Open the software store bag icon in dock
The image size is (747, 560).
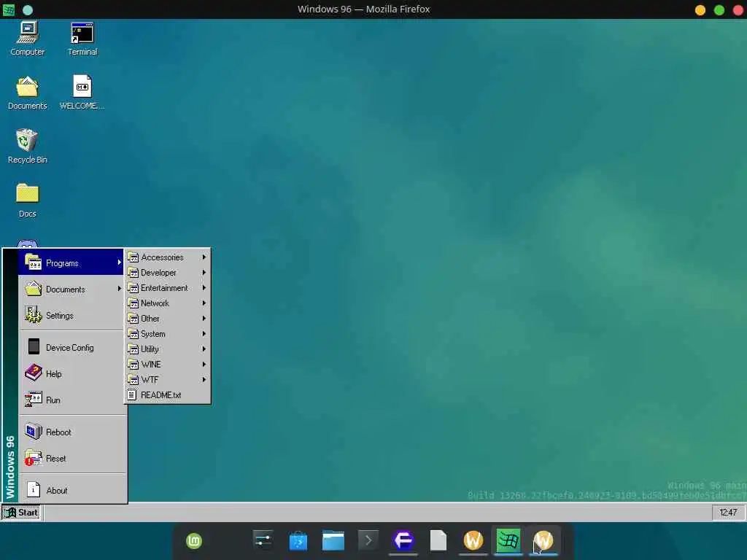[298, 541]
